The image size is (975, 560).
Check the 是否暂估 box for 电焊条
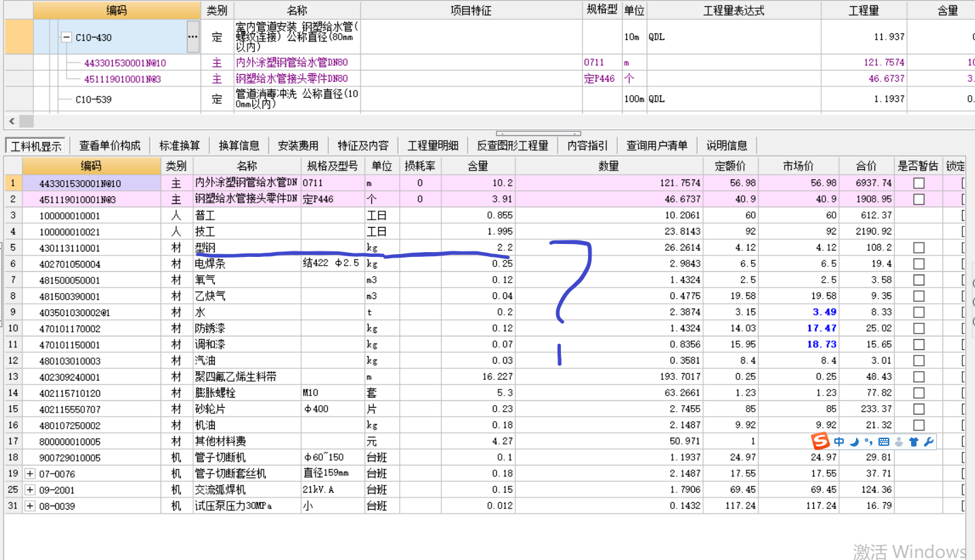click(919, 264)
